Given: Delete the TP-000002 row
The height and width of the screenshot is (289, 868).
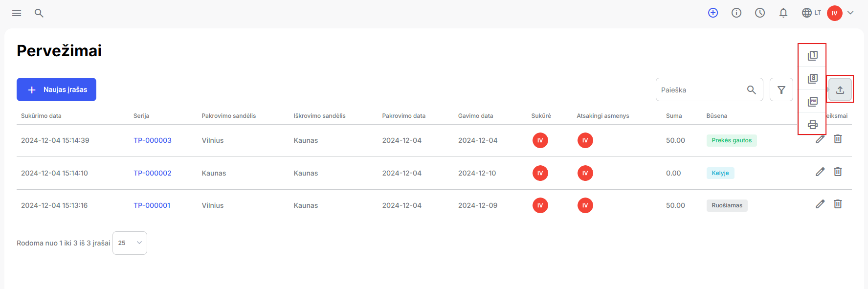Looking at the screenshot, I should [x=838, y=172].
